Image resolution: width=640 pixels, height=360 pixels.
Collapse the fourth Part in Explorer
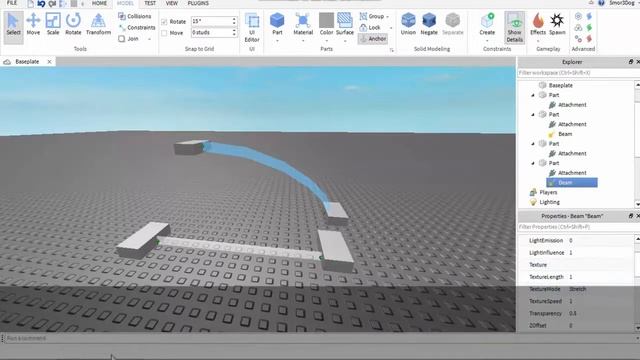533,163
